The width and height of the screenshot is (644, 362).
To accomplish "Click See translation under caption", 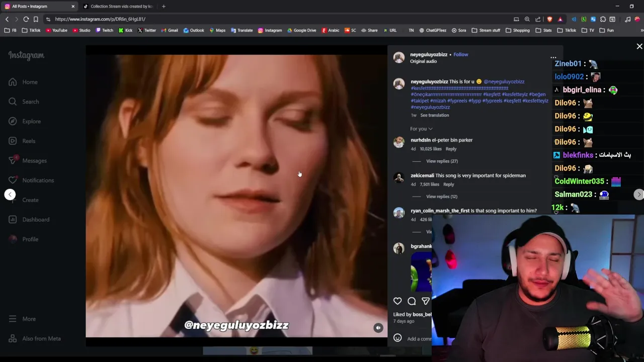I will pos(435,115).
